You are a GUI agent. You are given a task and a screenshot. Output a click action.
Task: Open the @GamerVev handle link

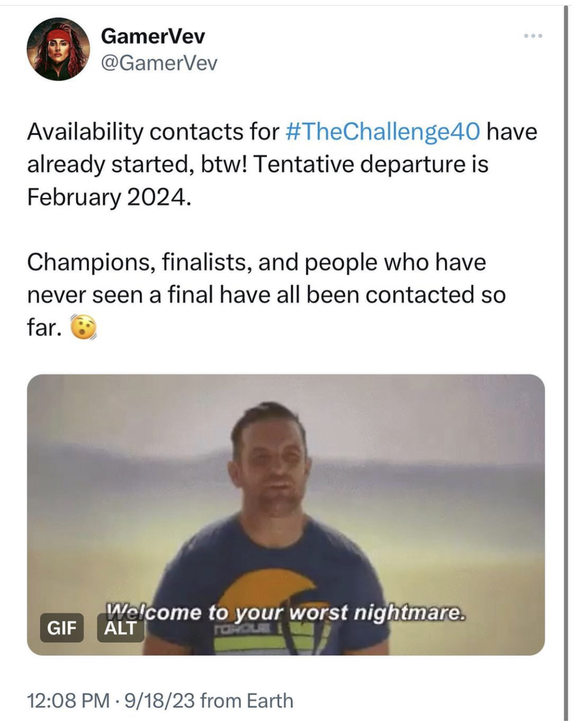(x=159, y=63)
